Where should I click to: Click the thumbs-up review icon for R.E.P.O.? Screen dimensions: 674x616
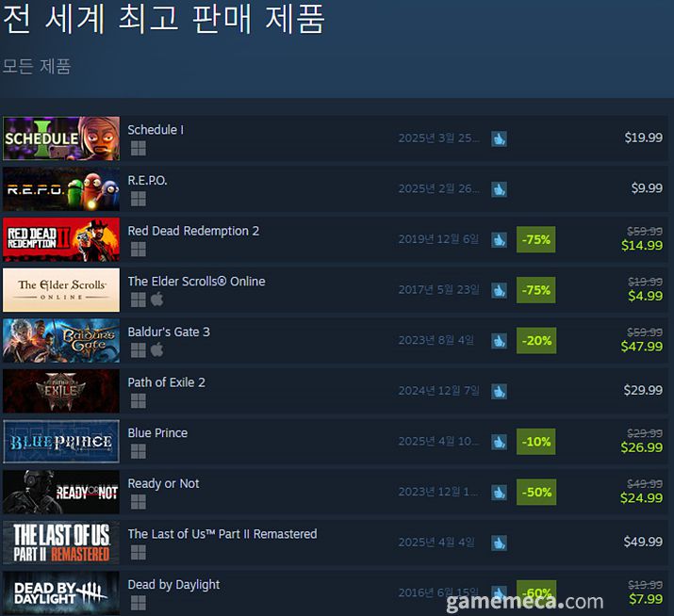pos(499,189)
